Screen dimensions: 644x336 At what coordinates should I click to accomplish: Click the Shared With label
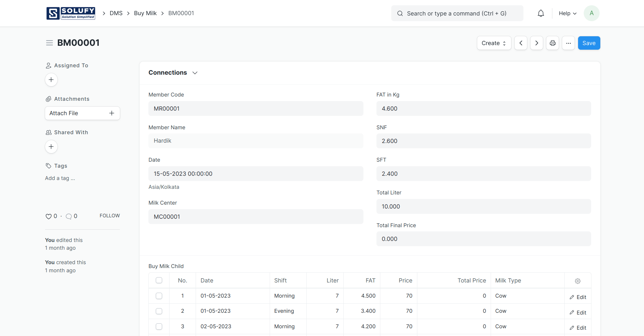[x=71, y=132]
